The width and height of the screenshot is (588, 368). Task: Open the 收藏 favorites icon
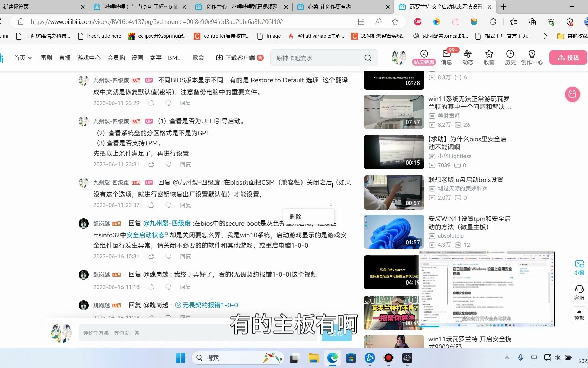[x=489, y=58]
